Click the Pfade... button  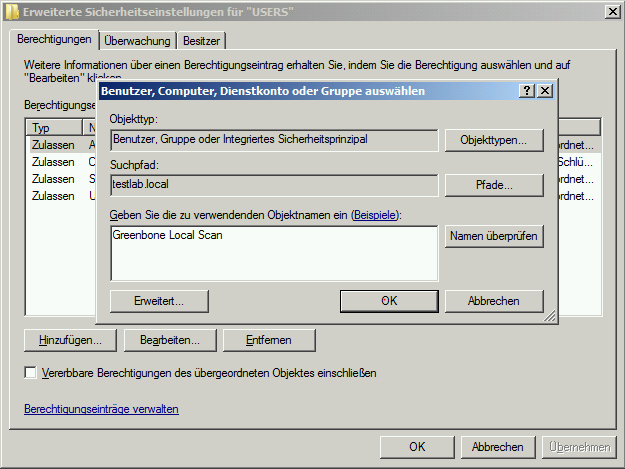(x=494, y=185)
